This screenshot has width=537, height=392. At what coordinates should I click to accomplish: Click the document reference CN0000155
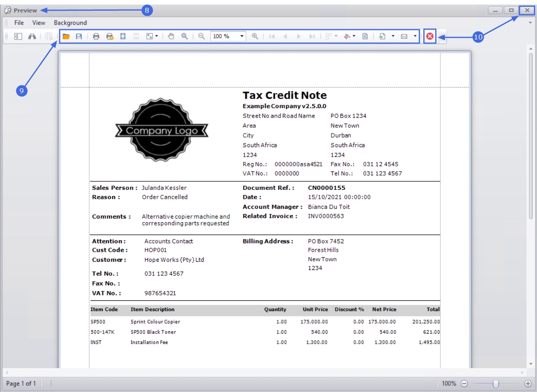click(x=326, y=188)
